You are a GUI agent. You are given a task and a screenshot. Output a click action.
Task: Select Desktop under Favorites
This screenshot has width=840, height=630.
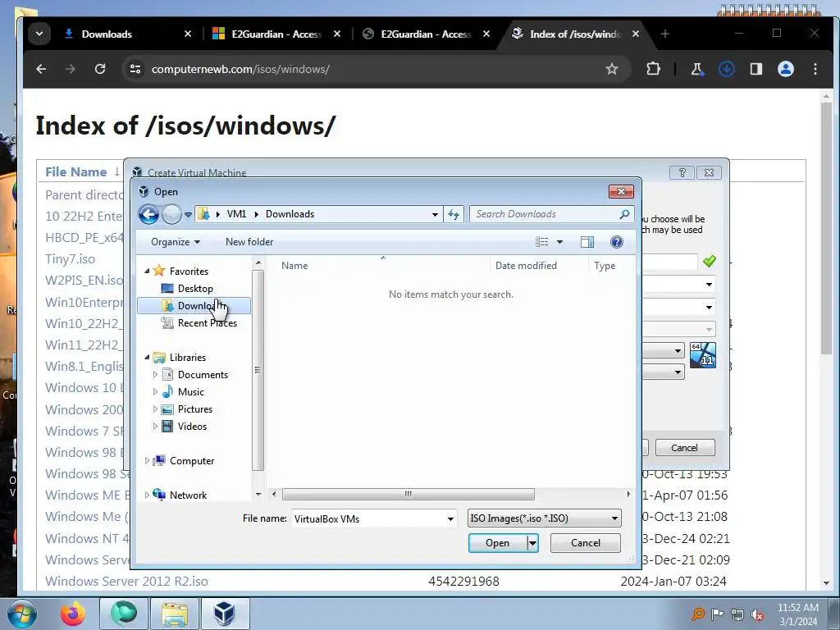195,289
